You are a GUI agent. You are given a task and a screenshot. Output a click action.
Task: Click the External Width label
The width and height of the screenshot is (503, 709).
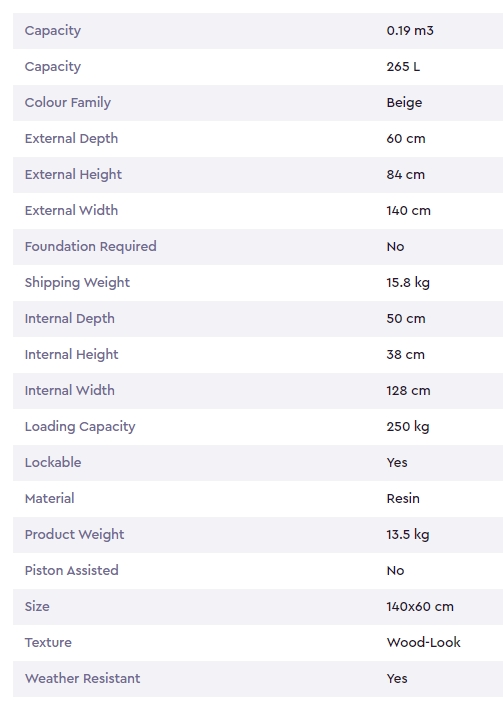pyautogui.click(x=71, y=210)
